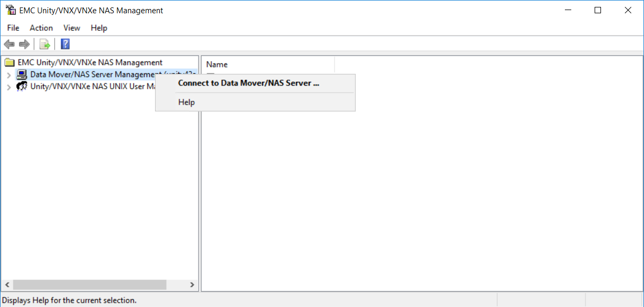Image resolution: width=644 pixels, height=307 pixels.
Task: Open the View menu
Action: [72, 28]
